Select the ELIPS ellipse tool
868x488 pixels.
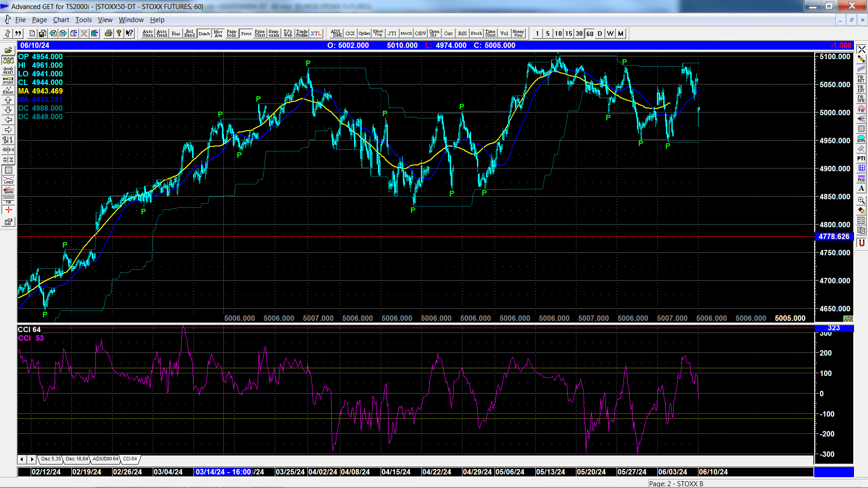[x=861, y=138]
